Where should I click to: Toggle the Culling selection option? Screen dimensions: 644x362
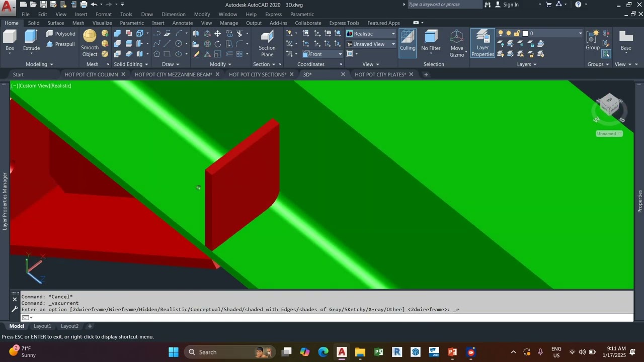(408, 43)
